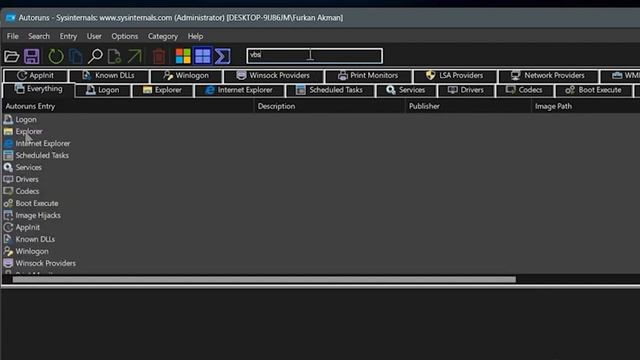This screenshot has height=360, width=640.
Task: Save autoruns data with purple disk icon
Action: (31, 56)
